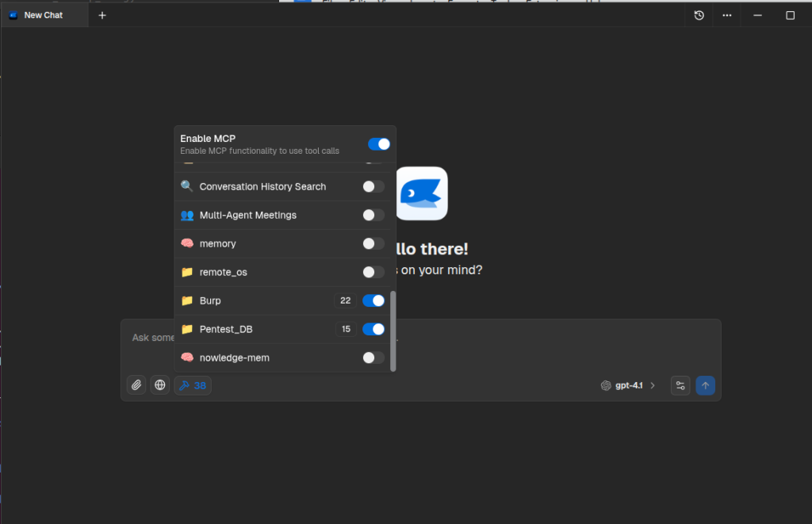Click the Burp tool count badge 22

345,300
